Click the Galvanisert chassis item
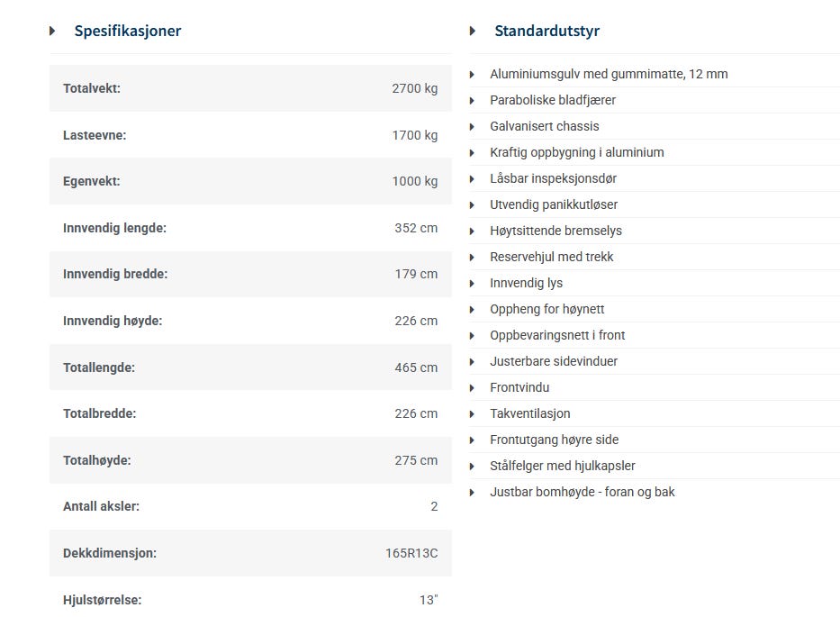 coord(545,127)
